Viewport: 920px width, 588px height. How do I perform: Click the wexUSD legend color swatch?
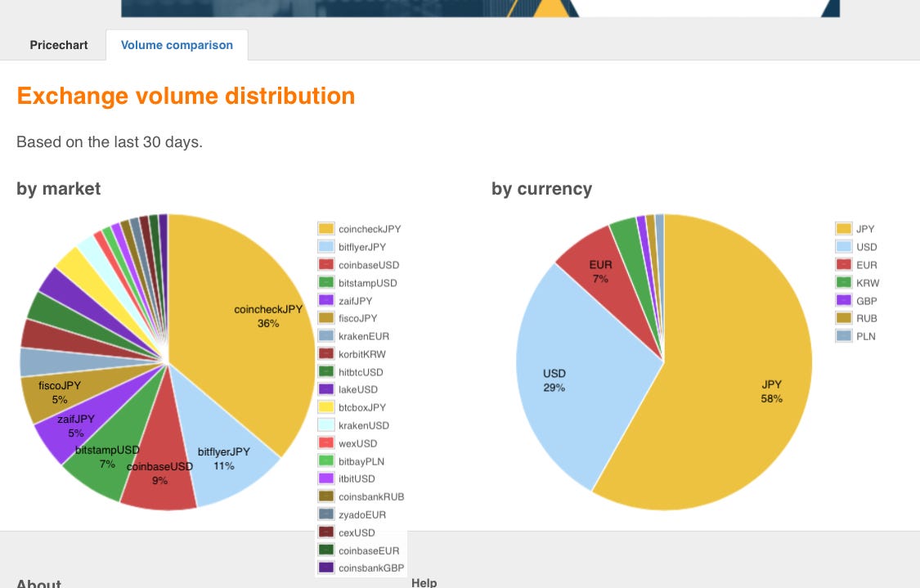click(x=325, y=443)
